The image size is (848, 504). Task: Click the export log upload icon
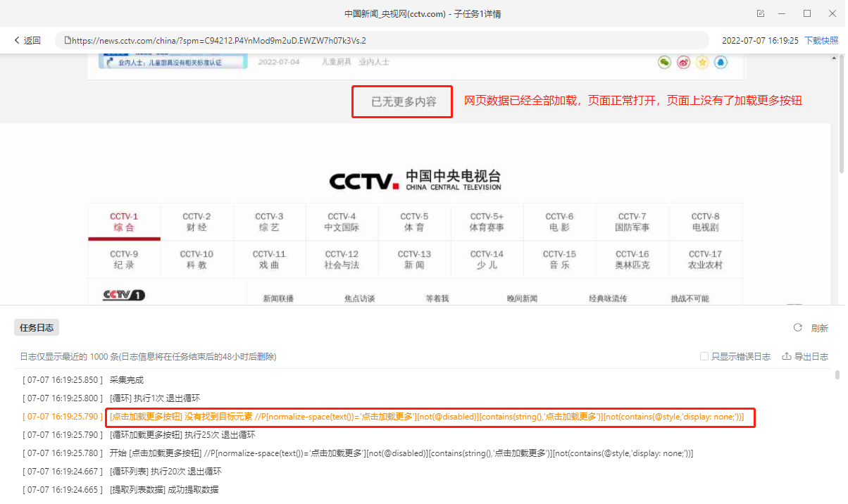tap(787, 356)
